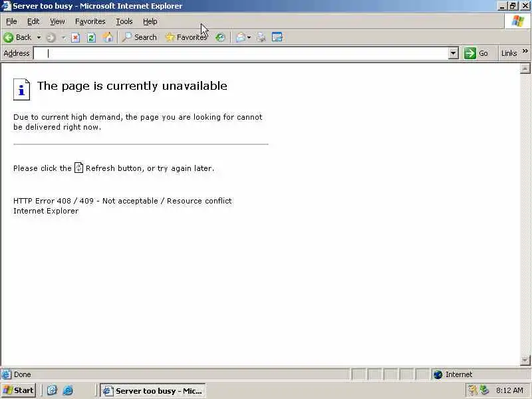Open the Back history dropdown arrow
Screen dimensions: 532x399
tap(39, 37)
